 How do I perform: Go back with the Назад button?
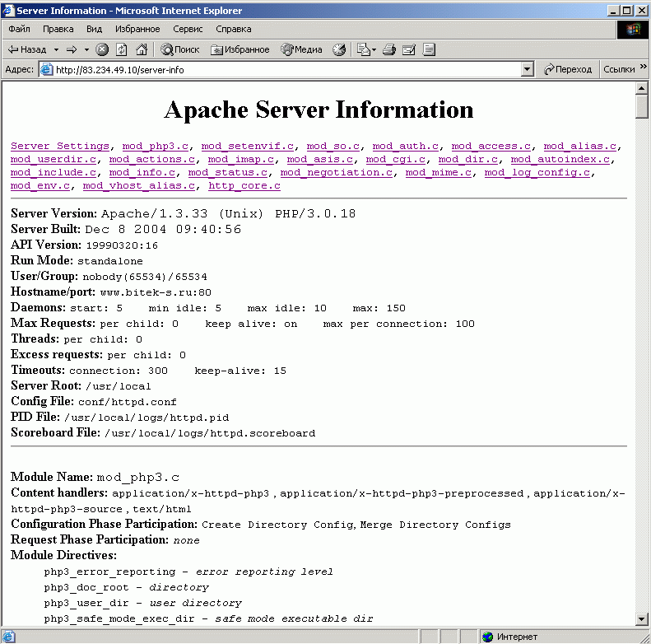[x=27, y=50]
